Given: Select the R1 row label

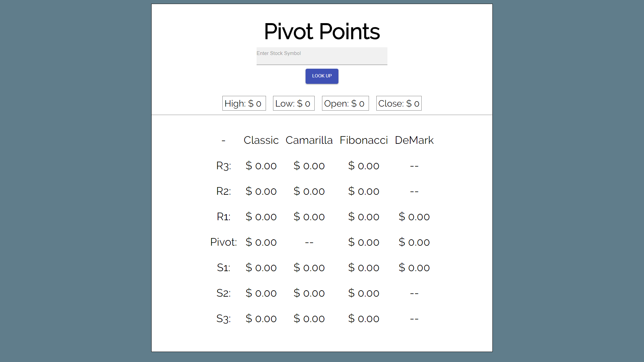Looking at the screenshot, I should 223,217.
